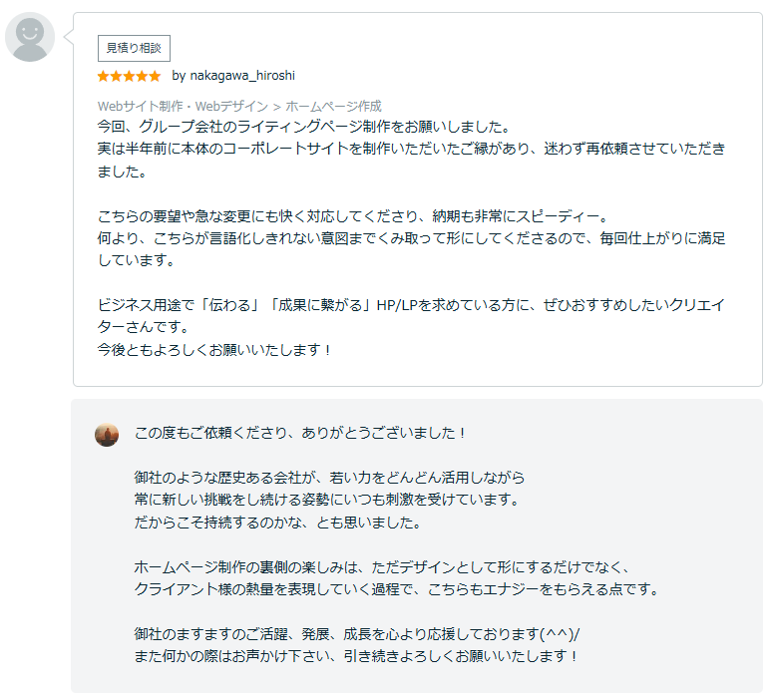
Task: Click the > breadcrumb separator arrow
Action: coord(276,107)
